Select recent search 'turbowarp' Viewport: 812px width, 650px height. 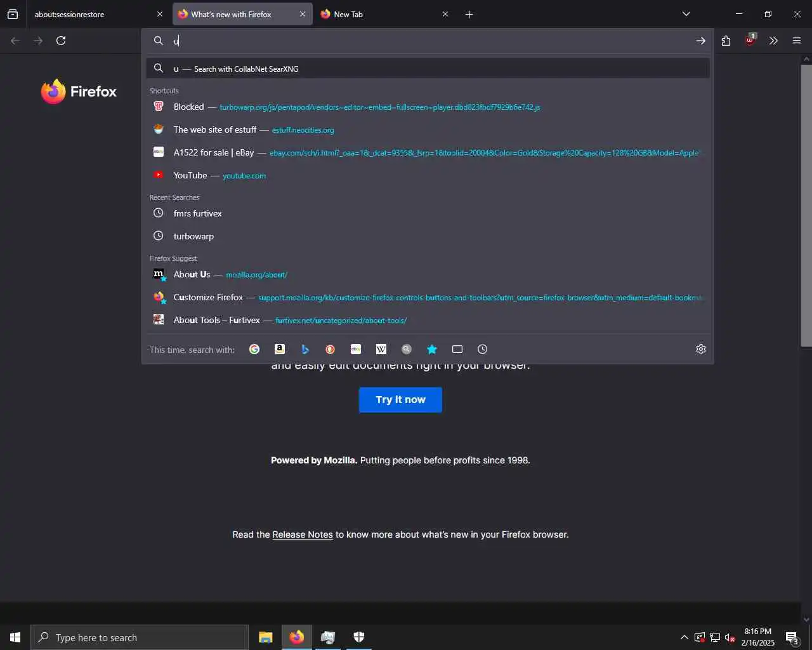point(428,236)
